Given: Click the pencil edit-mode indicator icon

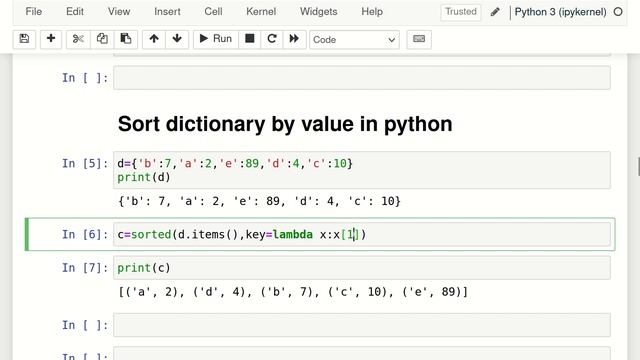Looking at the screenshot, I should pos(495,12).
